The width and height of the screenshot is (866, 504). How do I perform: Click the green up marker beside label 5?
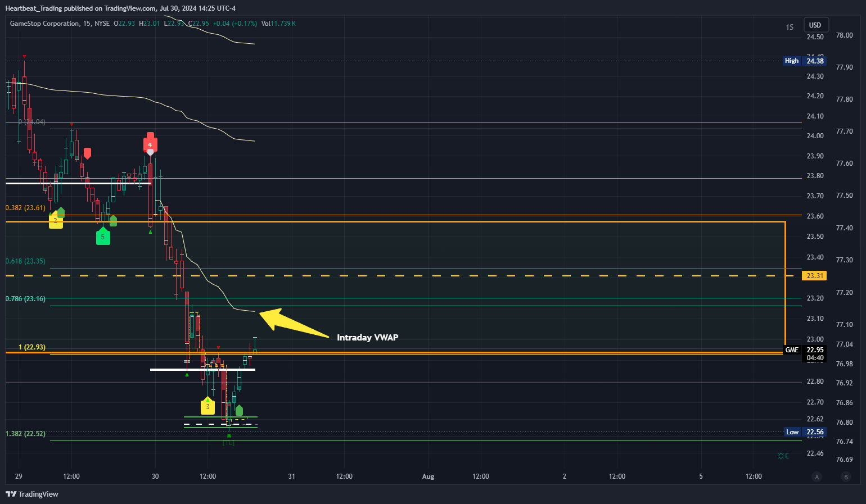(x=114, y=221)
